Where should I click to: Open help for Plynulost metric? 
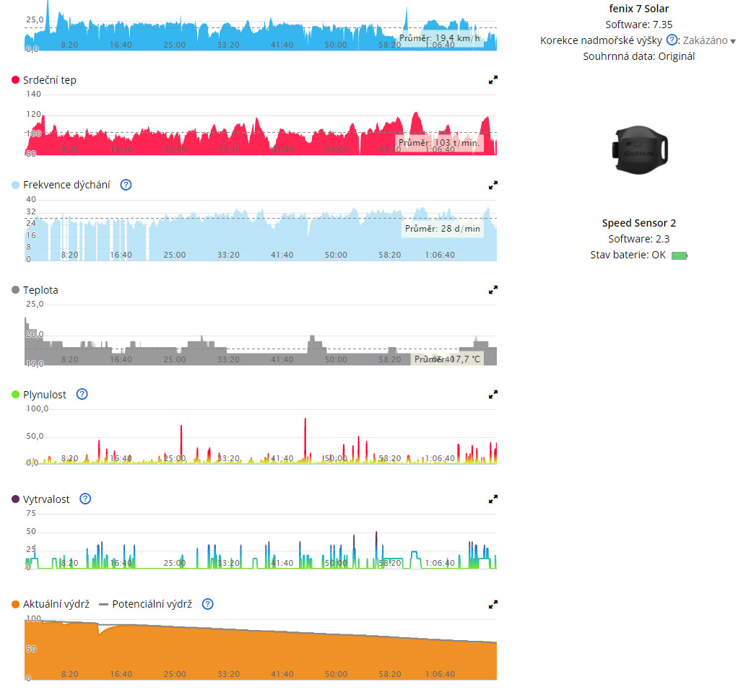[x=82, y=395]
